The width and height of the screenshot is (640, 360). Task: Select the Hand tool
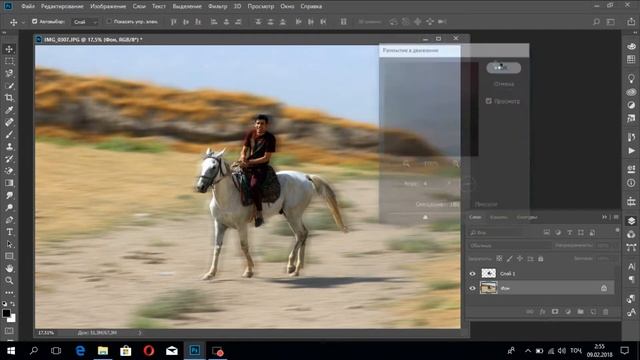9,269
